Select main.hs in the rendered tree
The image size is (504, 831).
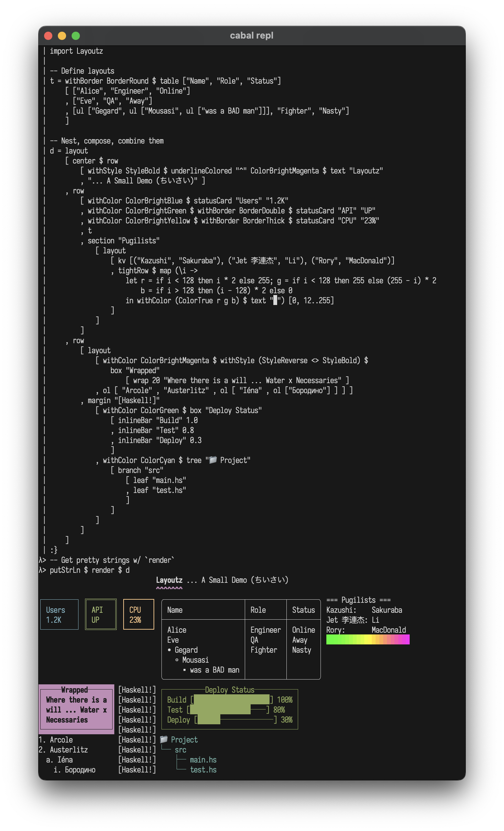203,760
